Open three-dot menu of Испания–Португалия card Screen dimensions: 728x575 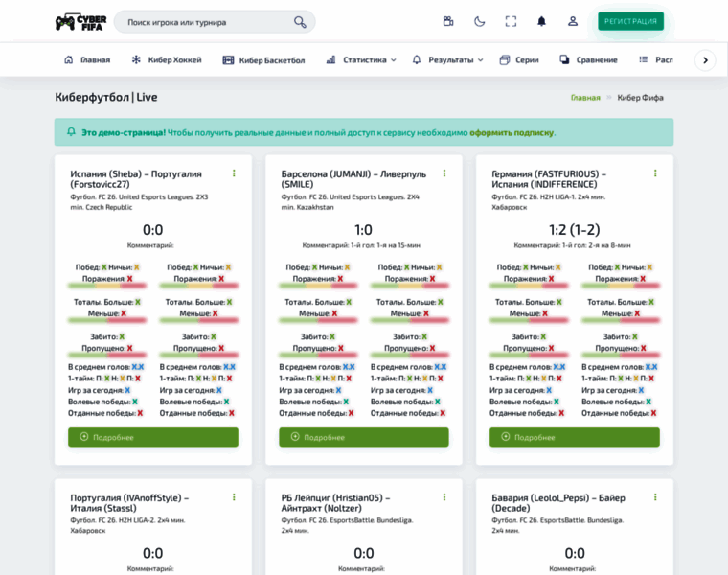tap(234, 173)
